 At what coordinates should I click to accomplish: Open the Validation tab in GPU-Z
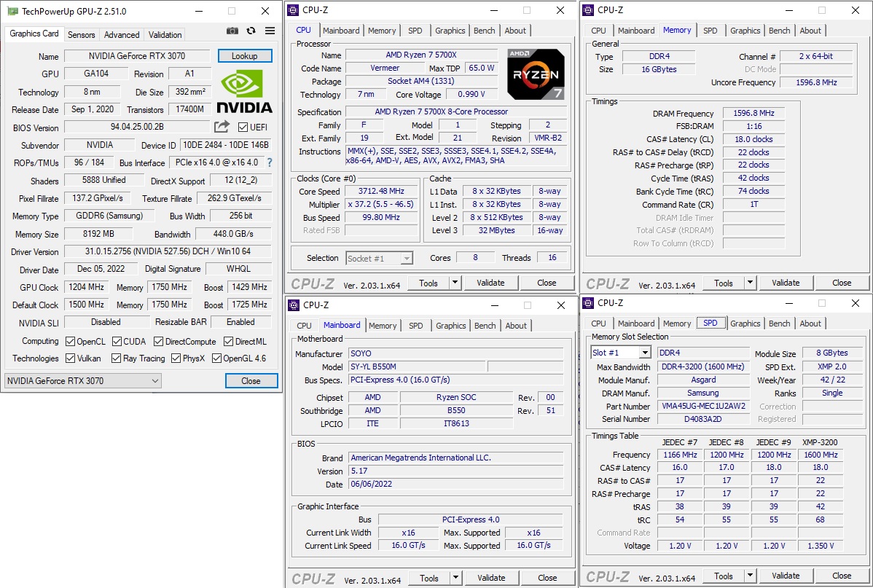tap(165, 34)
